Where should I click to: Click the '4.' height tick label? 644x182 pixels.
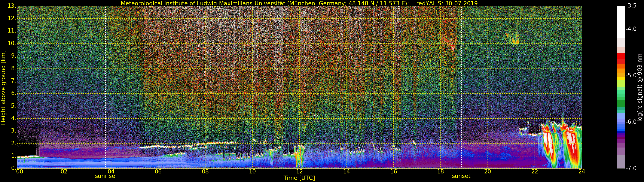[x=13, y=118]
